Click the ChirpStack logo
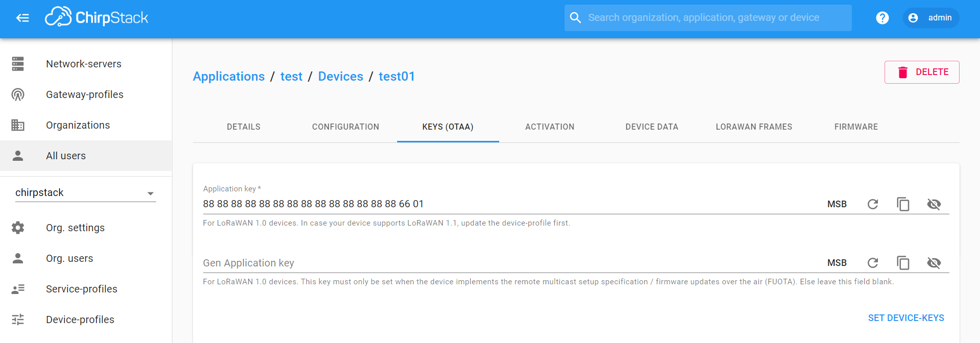The height and width of the screenshot is (343, 980). pyautogui.click(x=97, y=18)
